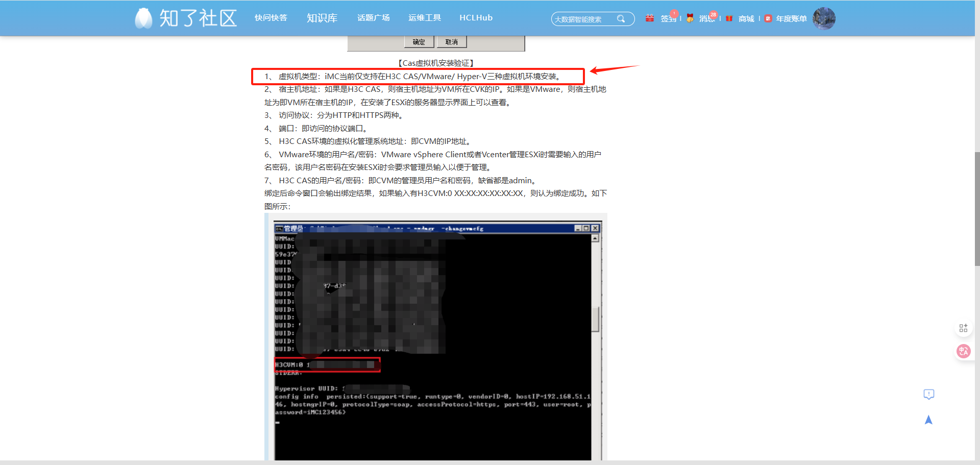Click the 确定 button in embedded dialog
The image size is (980, 465).
coord(419,42)
